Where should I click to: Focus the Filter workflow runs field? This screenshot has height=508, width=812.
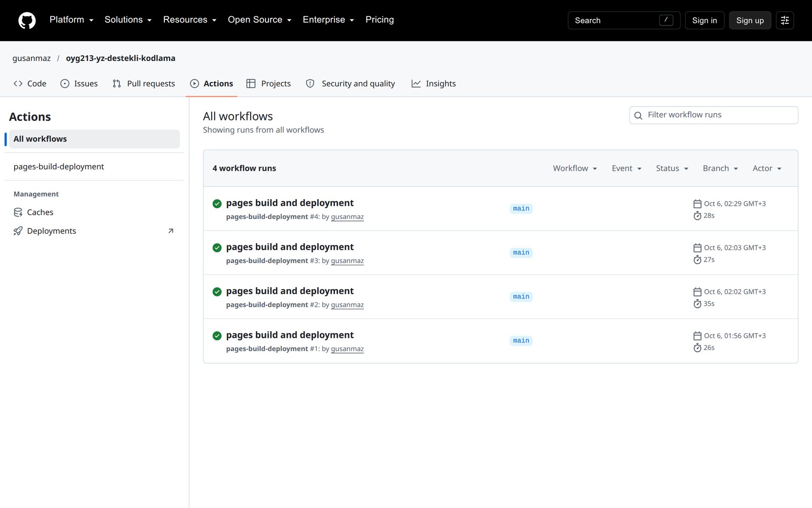714,115
